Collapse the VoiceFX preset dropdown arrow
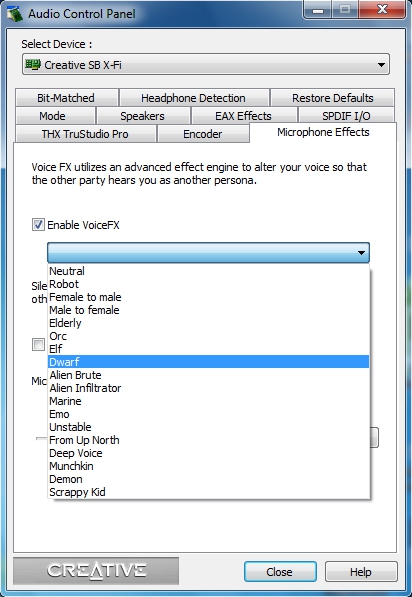Image resolution: width=412 pixels, height=597 pixels. (361, 252)
